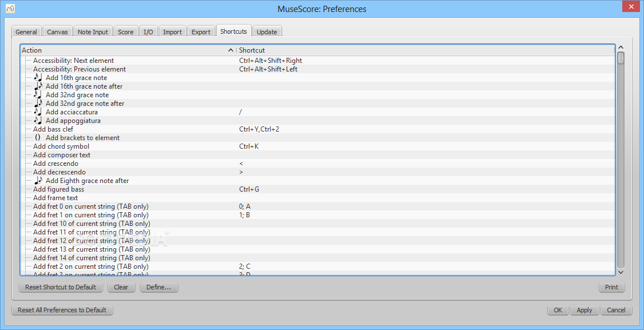Screen dimensions: 644x330
Task: Click the sort arrow in Action header
Action: (x=230, y=50)
